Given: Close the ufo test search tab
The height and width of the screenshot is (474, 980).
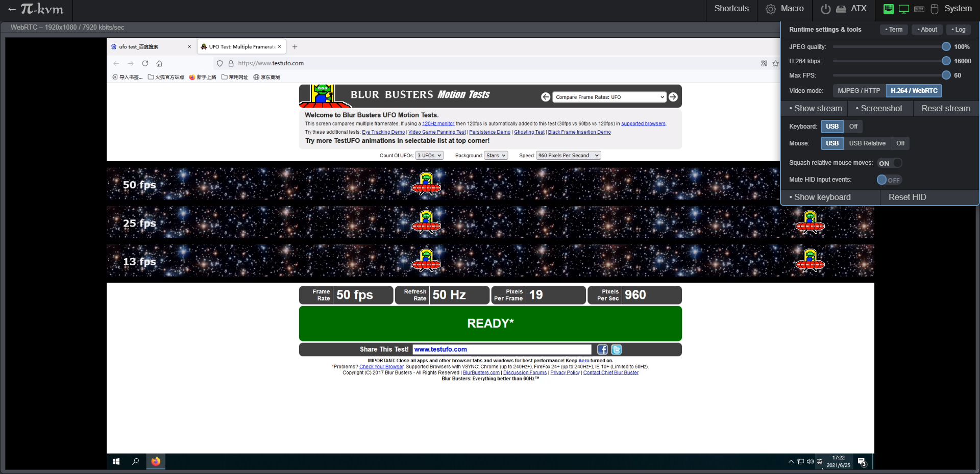Looking at the screenshot, I should [189, 46].
